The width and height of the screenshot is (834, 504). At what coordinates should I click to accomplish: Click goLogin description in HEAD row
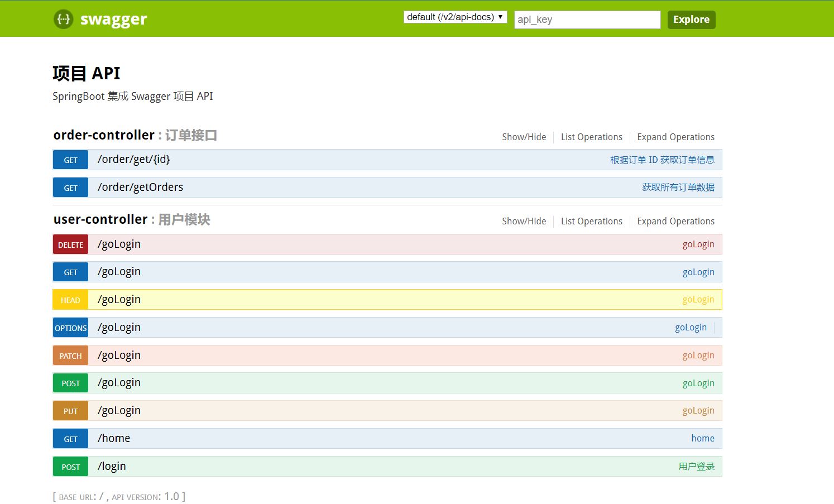click(698, 300)
